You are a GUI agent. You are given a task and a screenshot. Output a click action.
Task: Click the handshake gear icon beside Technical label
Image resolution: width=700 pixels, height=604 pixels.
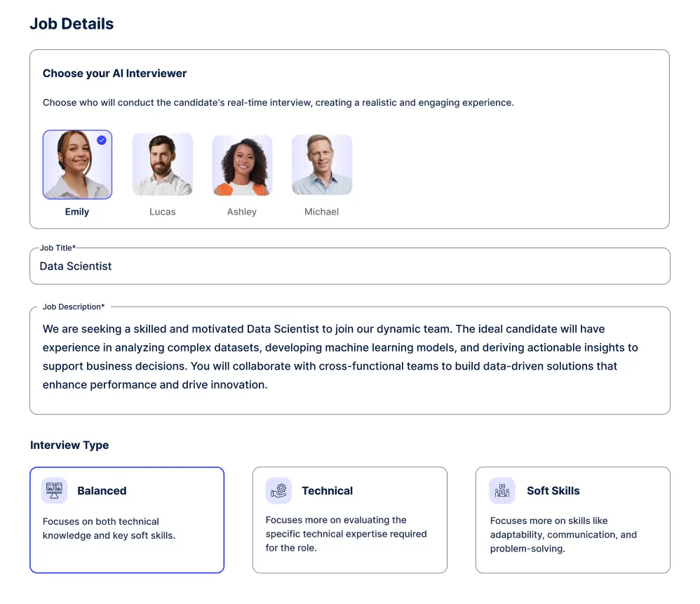pyautogui.click(x=278, y=490)
